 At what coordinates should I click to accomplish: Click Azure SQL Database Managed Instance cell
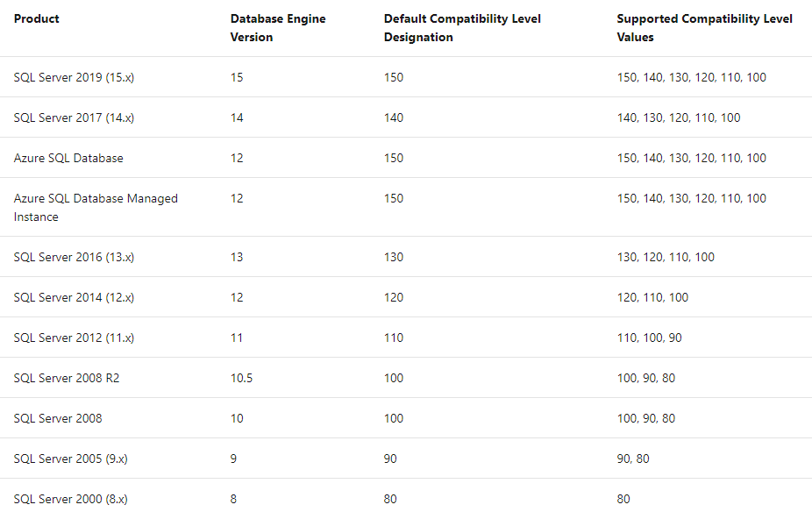point(96,207)
